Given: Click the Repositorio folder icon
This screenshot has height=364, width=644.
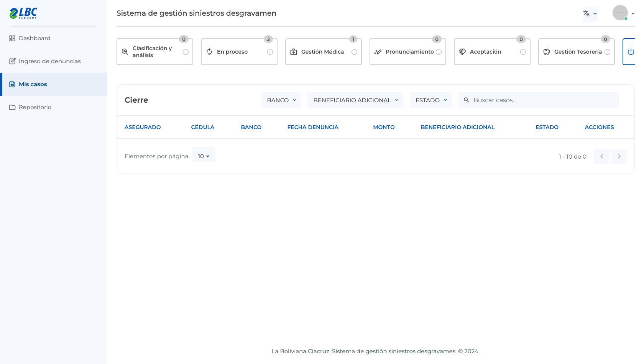Looking at the screenshot, I should tap(12, 107).
